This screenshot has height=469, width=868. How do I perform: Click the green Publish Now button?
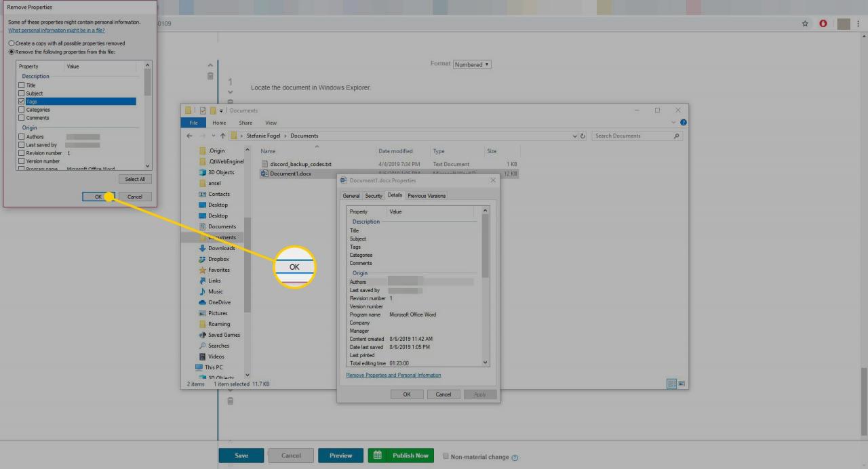coord(401,455)
